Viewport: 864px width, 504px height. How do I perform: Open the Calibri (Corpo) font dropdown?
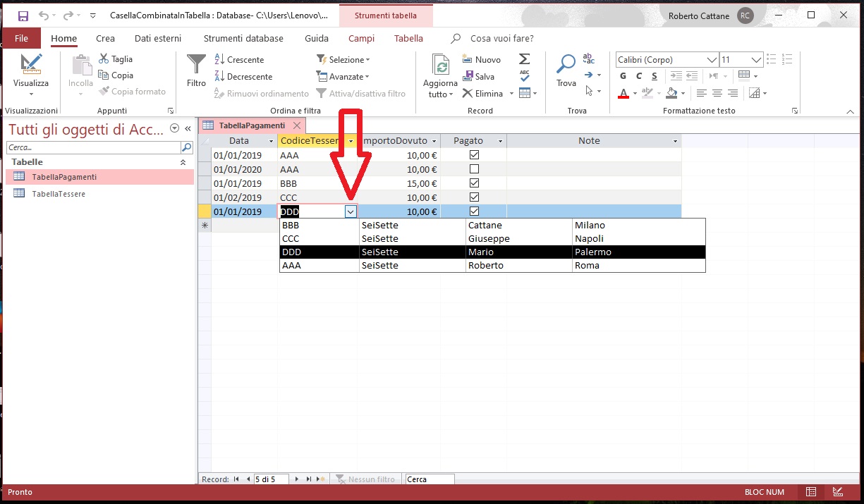(712, 60)
